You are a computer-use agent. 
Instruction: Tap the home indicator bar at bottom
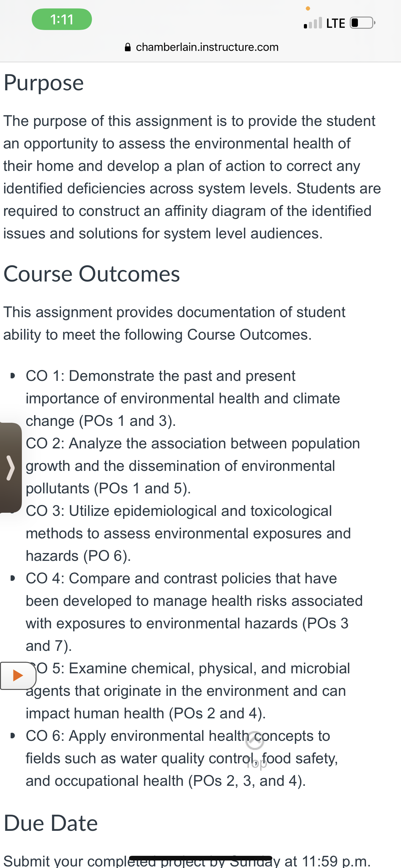coord(201,858)
